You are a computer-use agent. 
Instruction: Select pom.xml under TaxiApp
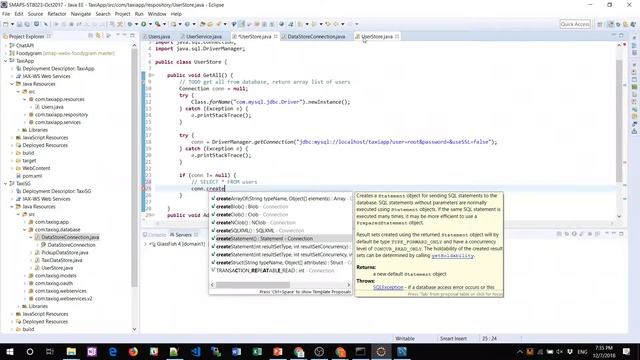(32, 176)
